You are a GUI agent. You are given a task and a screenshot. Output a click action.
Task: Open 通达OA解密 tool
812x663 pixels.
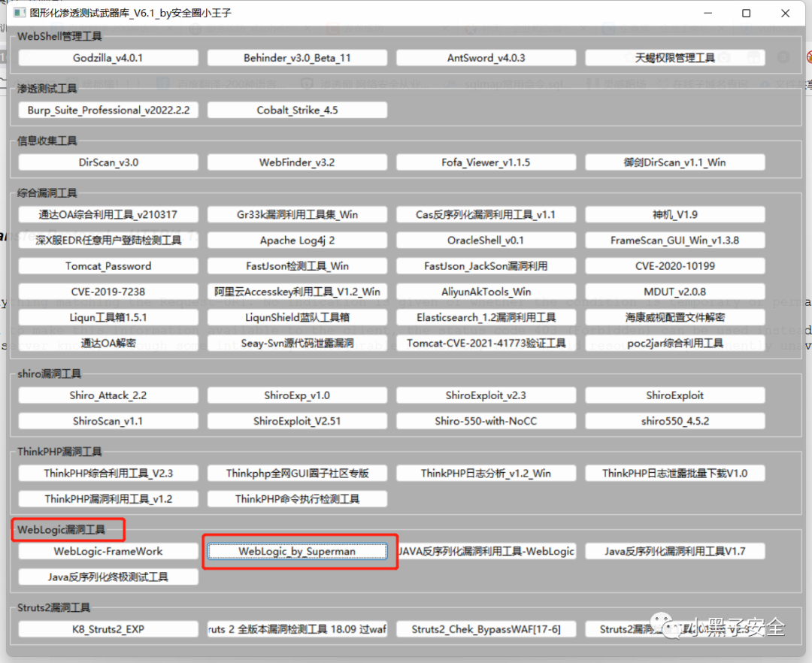(x=108, y=343)
